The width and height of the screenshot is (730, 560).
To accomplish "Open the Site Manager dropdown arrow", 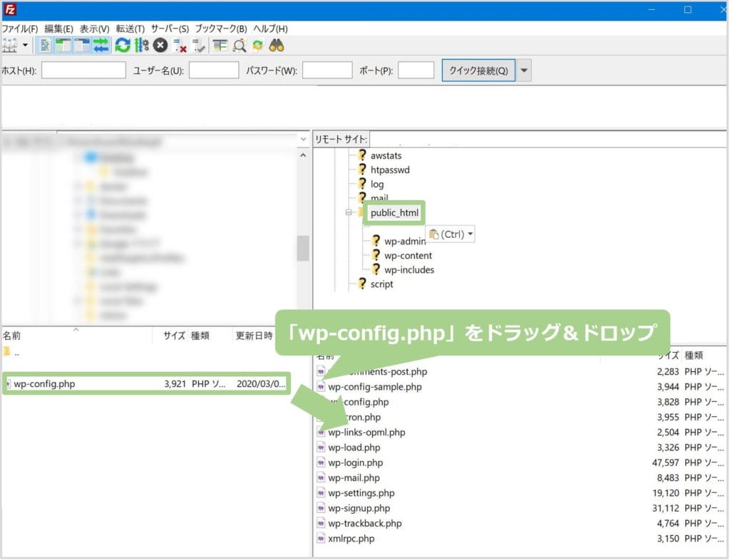I will tap(26, 46).
